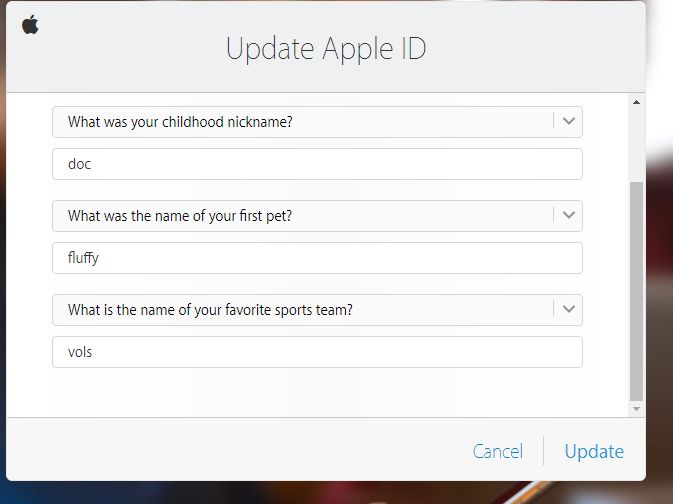
Task: Open the favorite sports team question dropdown
Action: (x=317, y=310)
